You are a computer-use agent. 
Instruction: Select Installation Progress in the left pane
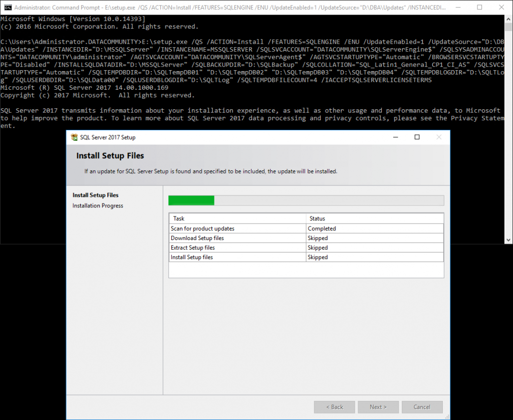point(97,205)
